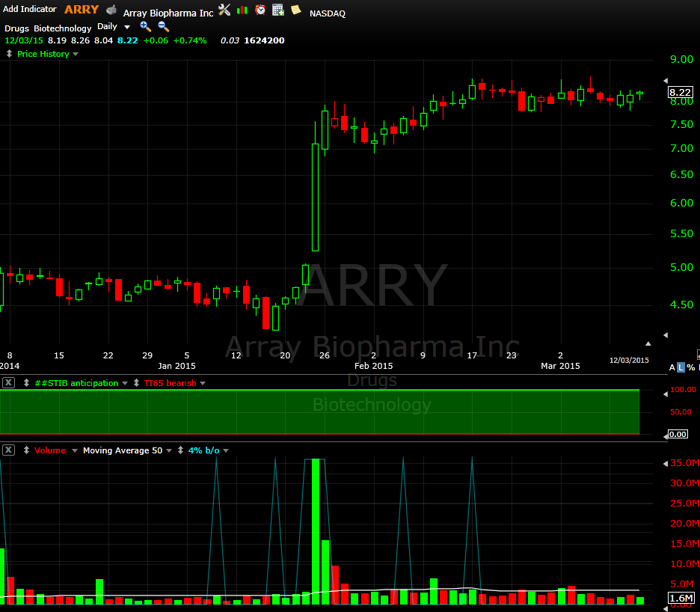700x612 pixels.
Task: Print the ARRY chart using the printer icon
Action: pyautogui.click(x=111, y=10)
